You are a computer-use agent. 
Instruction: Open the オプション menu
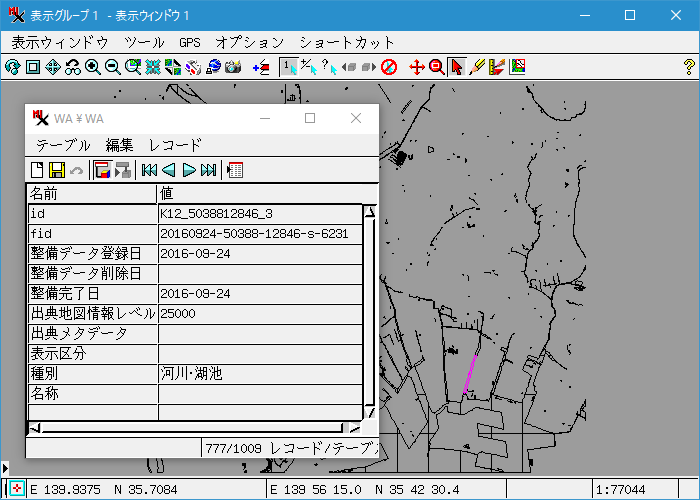[249, 43]
